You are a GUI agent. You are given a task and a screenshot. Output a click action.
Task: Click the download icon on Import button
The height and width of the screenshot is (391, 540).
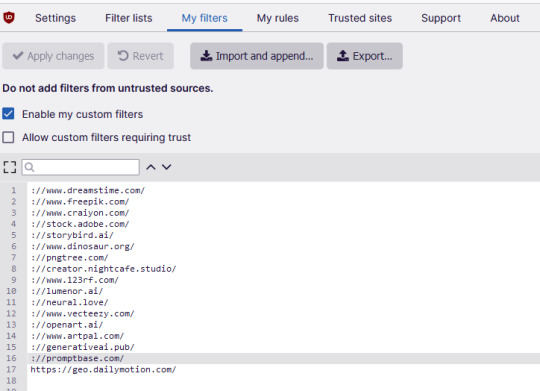pos(206,56)
